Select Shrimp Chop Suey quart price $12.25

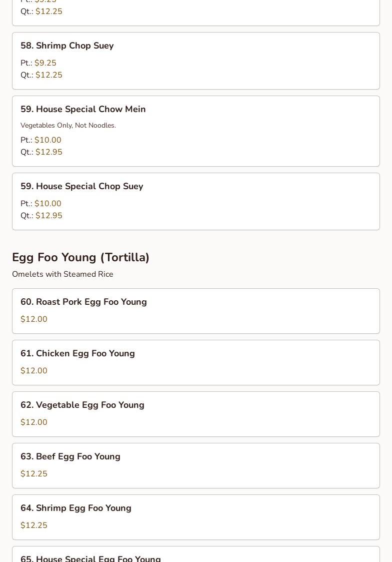click(48, 75)
